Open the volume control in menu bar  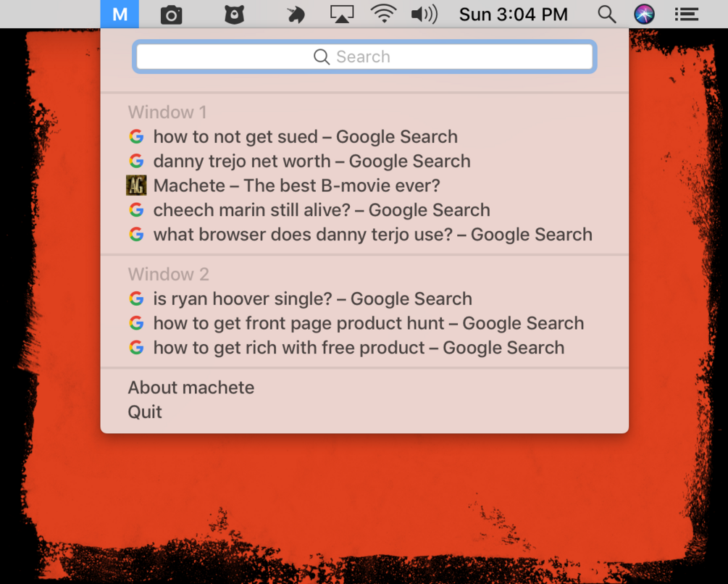click(424, 14)
